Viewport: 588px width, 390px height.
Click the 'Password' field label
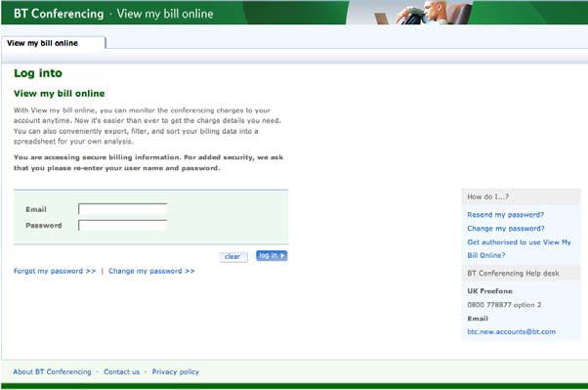point(44,226)
